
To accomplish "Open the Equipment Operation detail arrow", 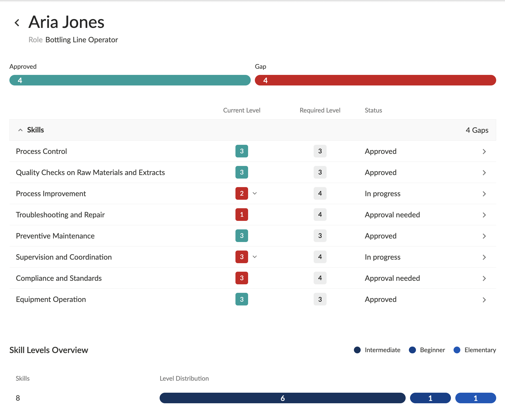I will (x=484, y=299).
